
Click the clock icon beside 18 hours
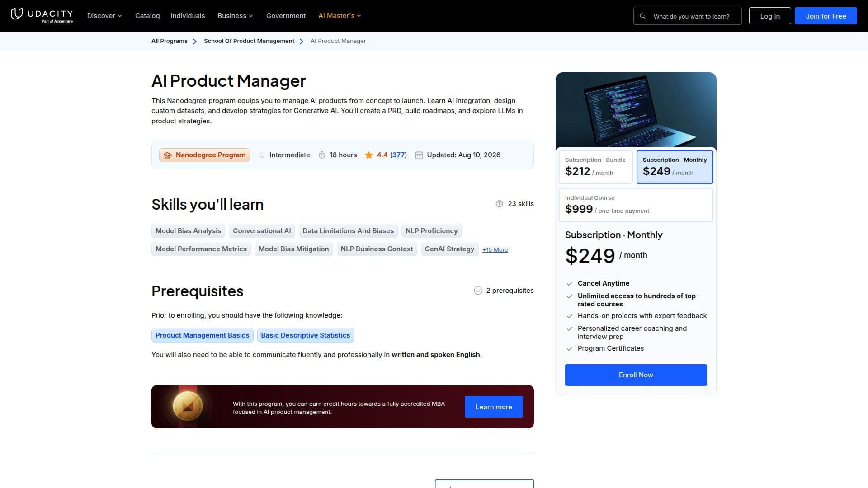point(322,155)
